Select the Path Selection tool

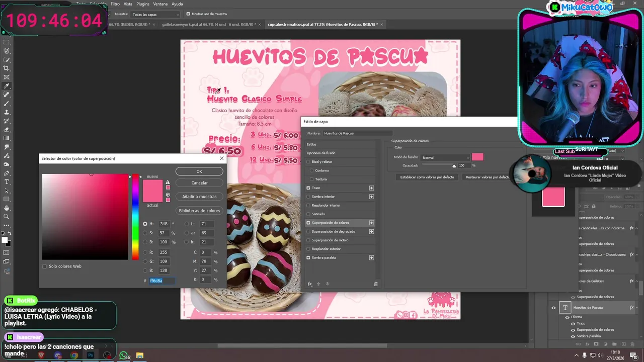pyautogui.click(x=7, y=191)
